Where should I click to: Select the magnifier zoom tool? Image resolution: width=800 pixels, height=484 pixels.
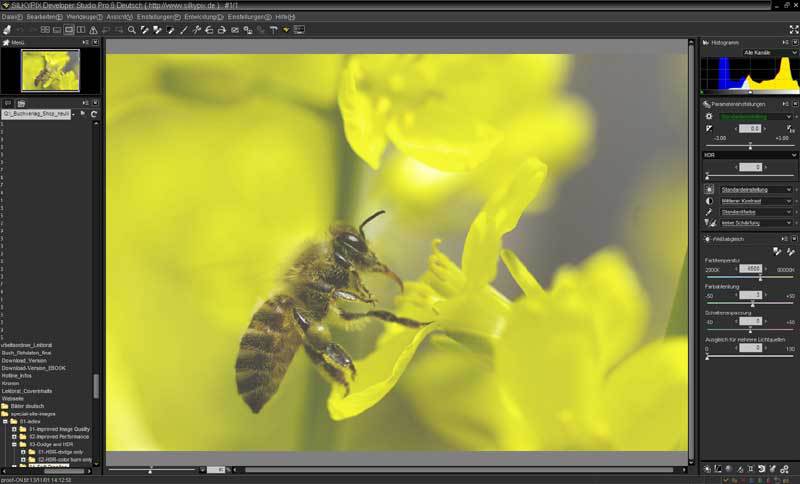(132, 30)
